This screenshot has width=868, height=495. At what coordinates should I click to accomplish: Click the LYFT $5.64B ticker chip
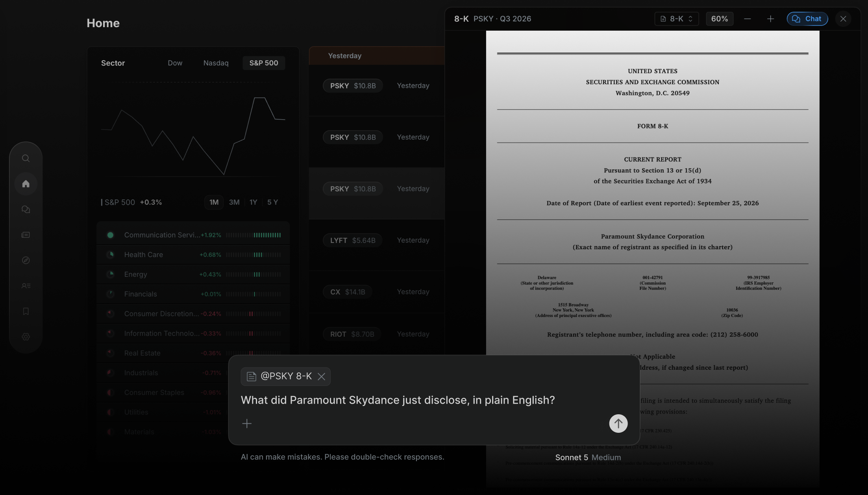pos(352,240)
